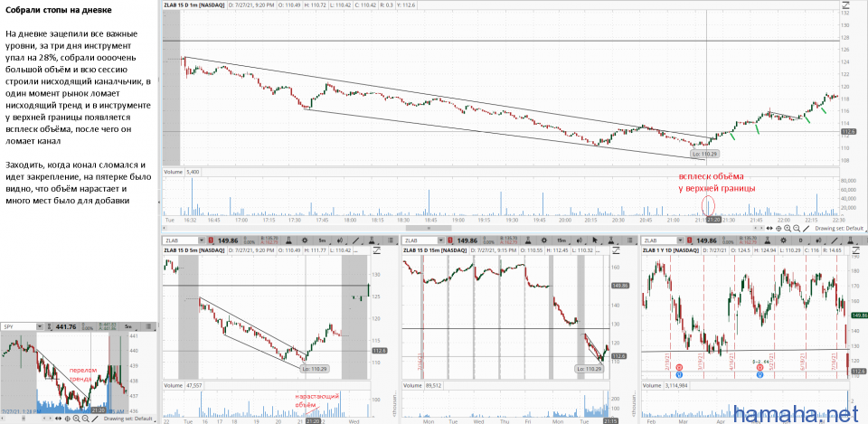Click the pan arrows icon under the 1m chart

coord(769,228)
